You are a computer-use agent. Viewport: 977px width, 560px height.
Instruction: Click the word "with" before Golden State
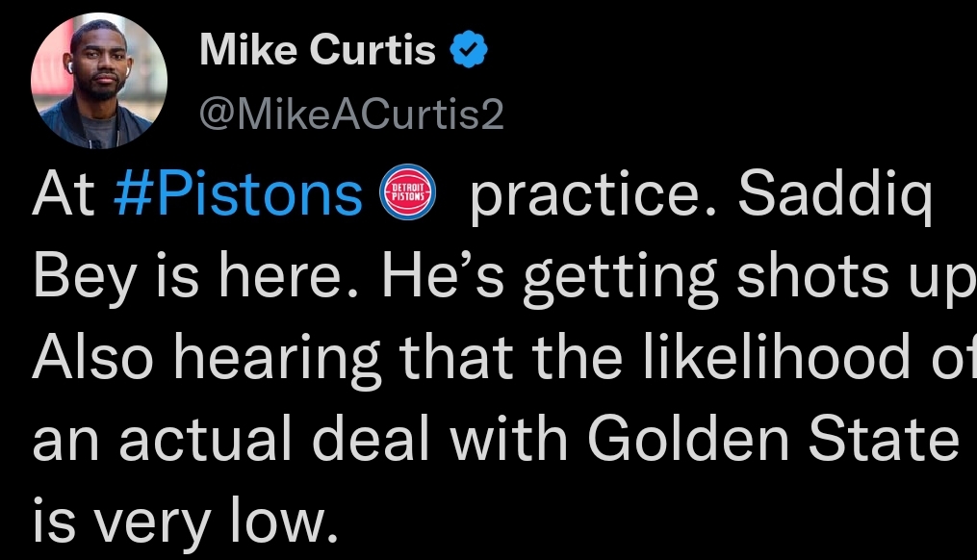(x=509, y=438)
